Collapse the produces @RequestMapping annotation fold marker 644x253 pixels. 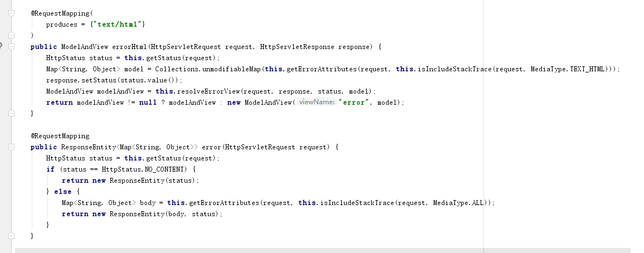pyautogui.click(x=12, y=13)
